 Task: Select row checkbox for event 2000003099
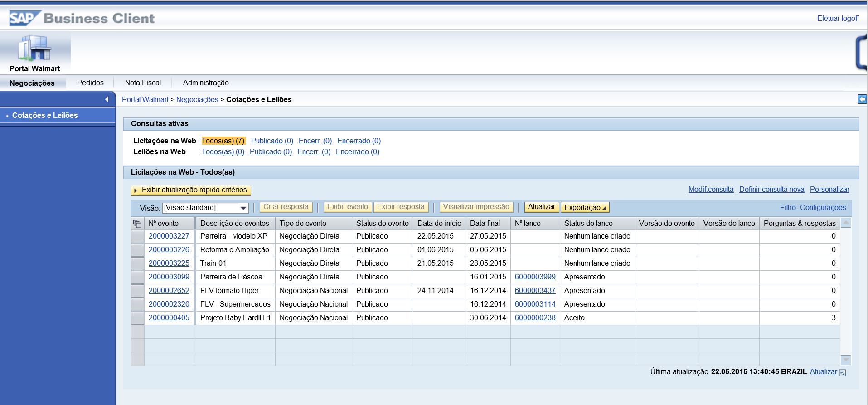point(137,277)
